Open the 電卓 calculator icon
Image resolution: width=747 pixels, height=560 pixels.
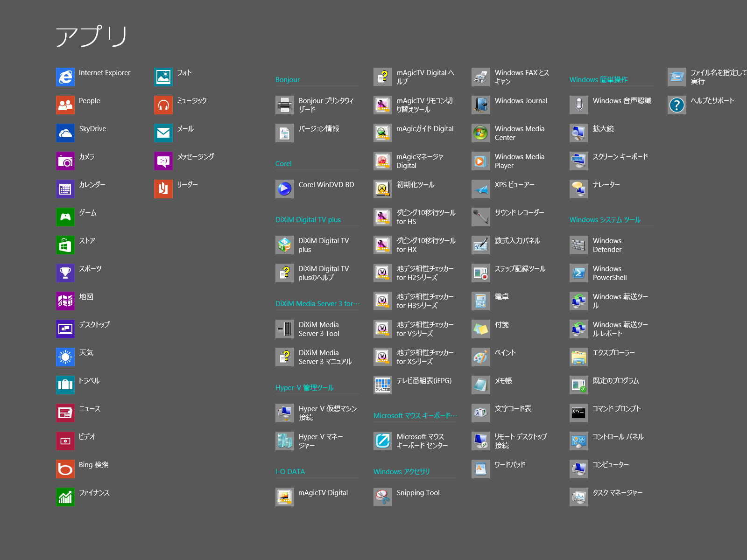click(x=481, y=301)
